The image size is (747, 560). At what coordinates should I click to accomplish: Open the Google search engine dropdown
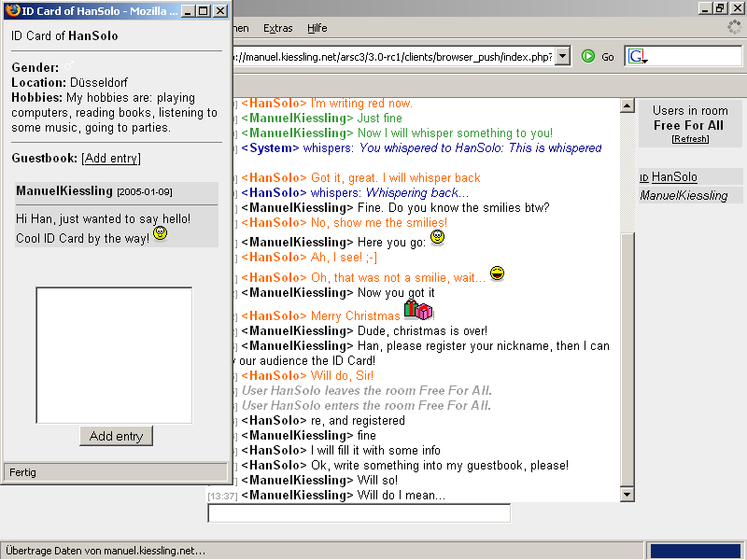(637, 57)
